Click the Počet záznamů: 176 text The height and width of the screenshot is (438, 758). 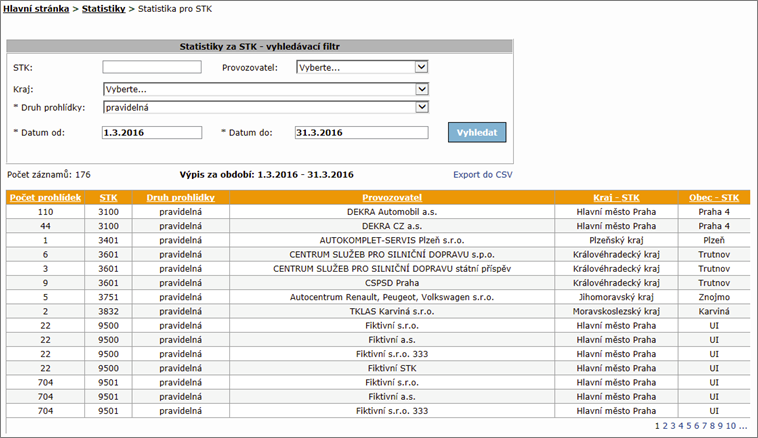pyautogui.click(x=49, y=175)
